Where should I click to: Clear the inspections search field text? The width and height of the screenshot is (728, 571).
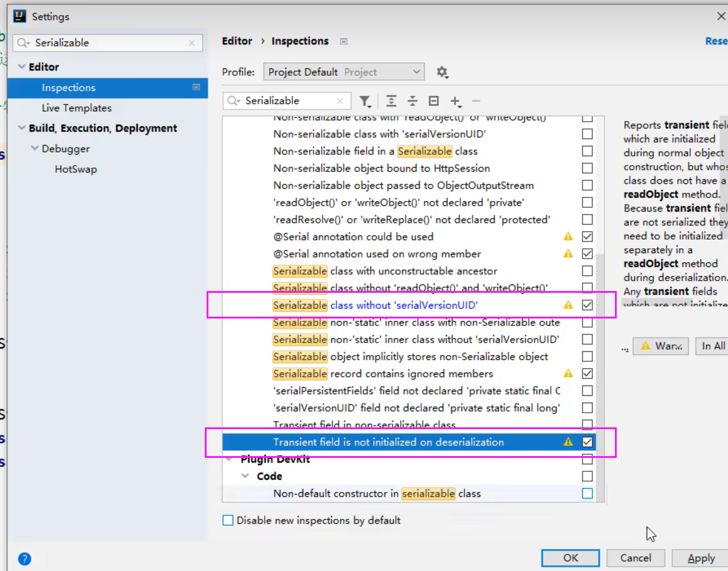point(340,101)
